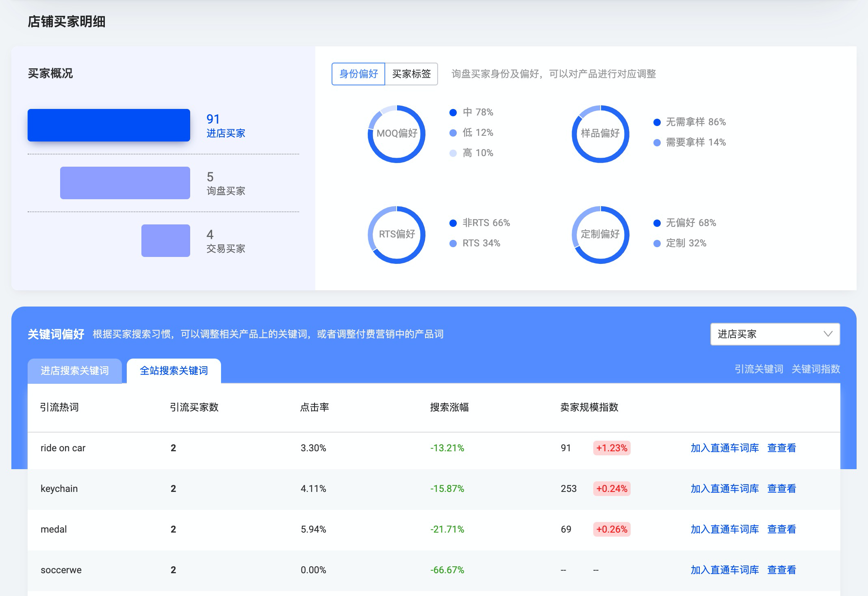Switch to 身份偏好 toggle tab
Screen dimensions: 868x596
pyautogui.click(x=358, y=74)
